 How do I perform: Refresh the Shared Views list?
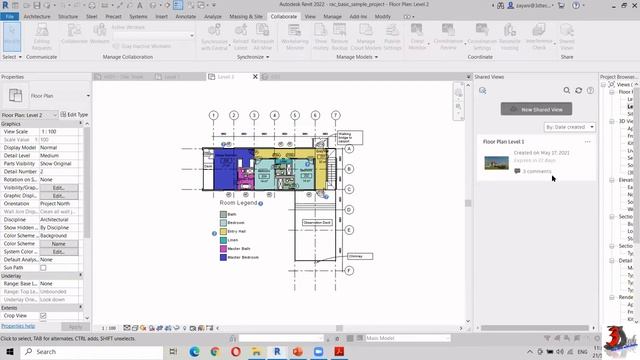coord(578,90)
